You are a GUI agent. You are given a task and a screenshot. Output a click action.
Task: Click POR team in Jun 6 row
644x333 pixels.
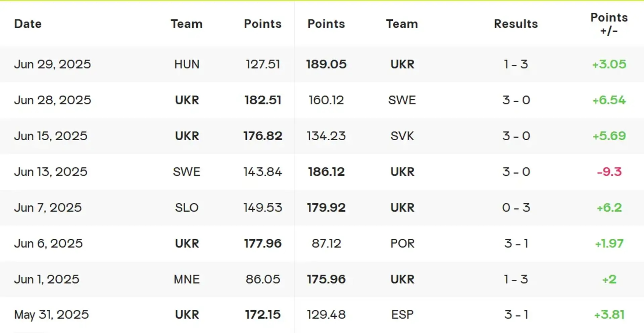coord(402,243)
